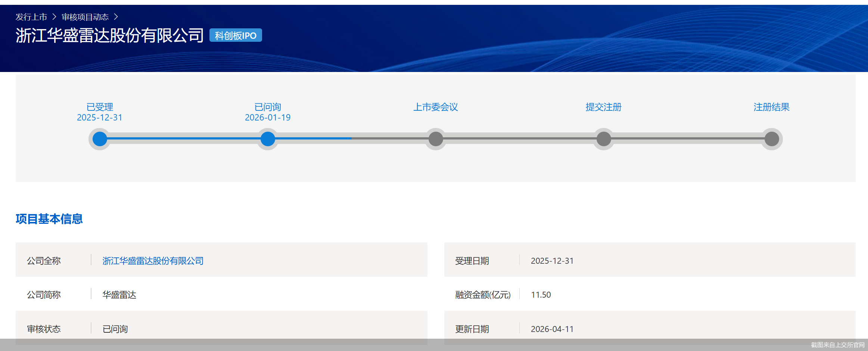Click the 2026-04-11 update date value

(x=552, y=329)
